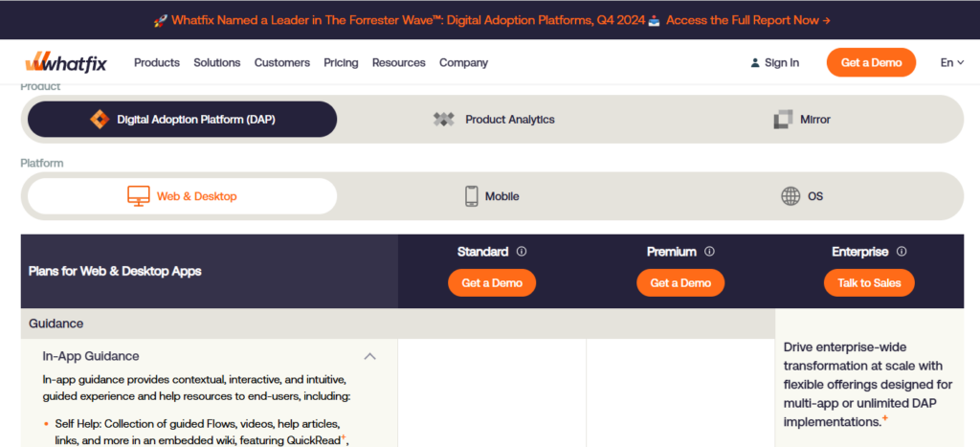The height and width of the screenshot is (447, 980).
Task: Click Talk to Sales under Enterprise
Action: [869, 282]
